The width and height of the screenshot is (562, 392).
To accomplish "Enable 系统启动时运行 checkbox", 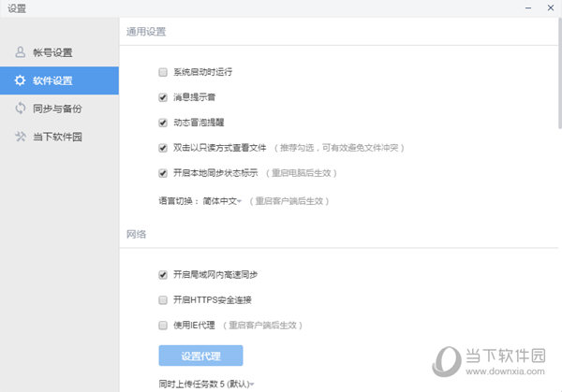I will 163,72.
